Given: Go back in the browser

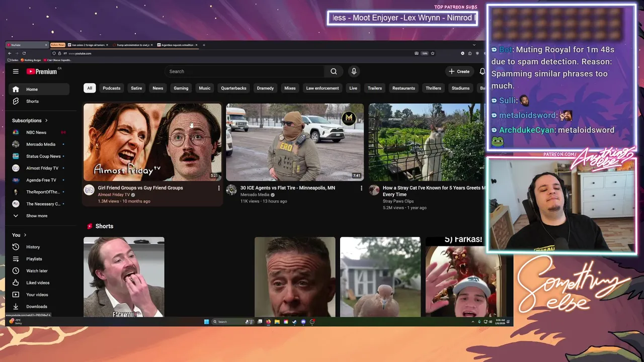Looking at the screenshot, I should point(10,53).
